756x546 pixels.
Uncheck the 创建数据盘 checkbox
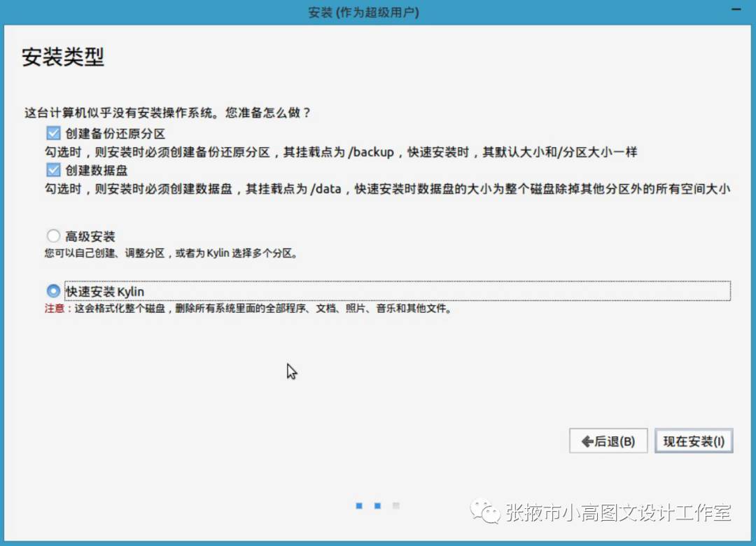pyautogui.click(x=53, y=170)
